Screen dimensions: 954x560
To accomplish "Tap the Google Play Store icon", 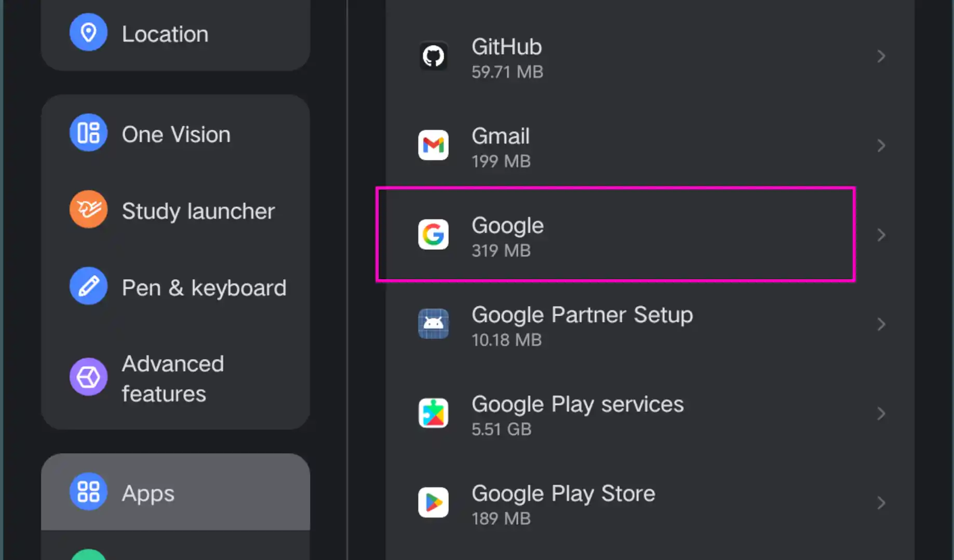I will pyautogui.click(x=434, y=502).
